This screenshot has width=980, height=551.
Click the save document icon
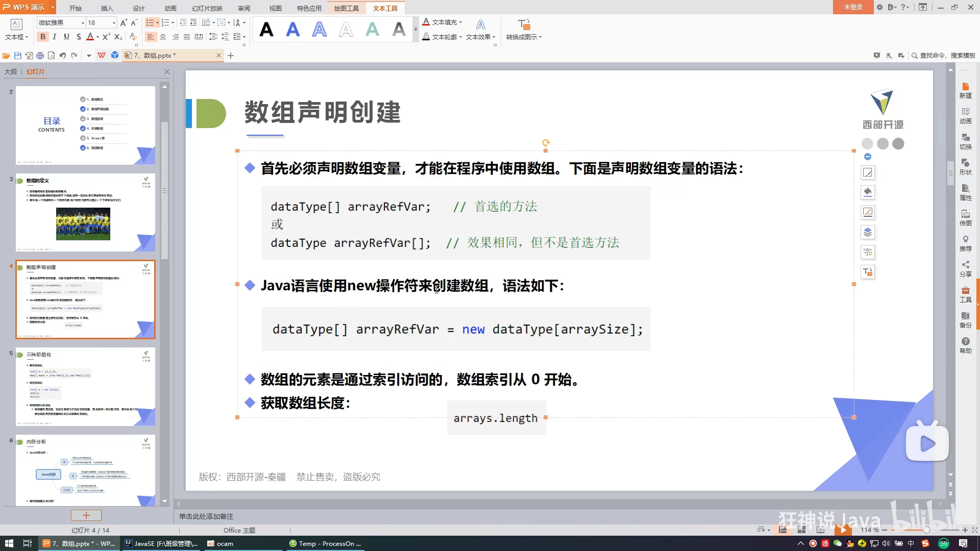(x=18, y=56)
